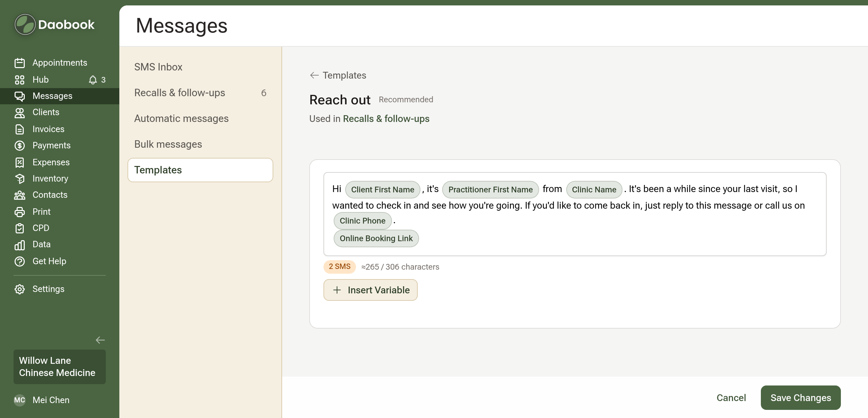Image resolution: width=868 pixels, height=418 pixels.
Task: Go back to Templates list
Action: (x=338, y=75)
